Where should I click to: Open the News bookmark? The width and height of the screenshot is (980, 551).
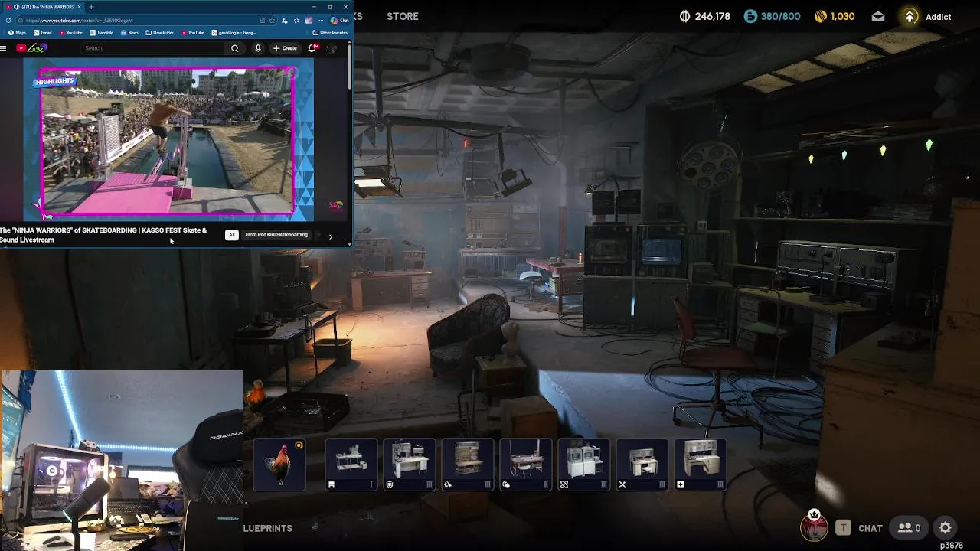[x=129, y=33]
